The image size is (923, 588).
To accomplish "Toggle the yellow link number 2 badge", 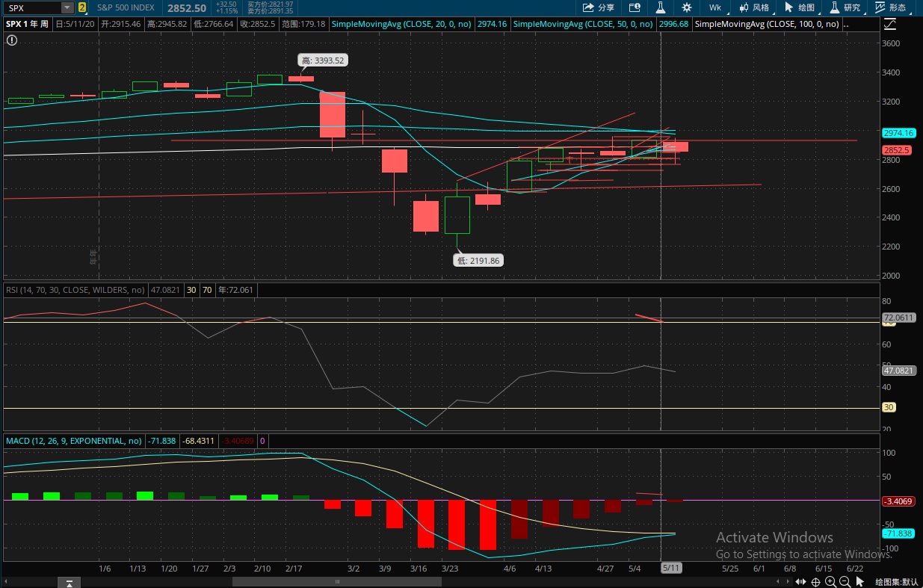I will (x=82, y=7).
